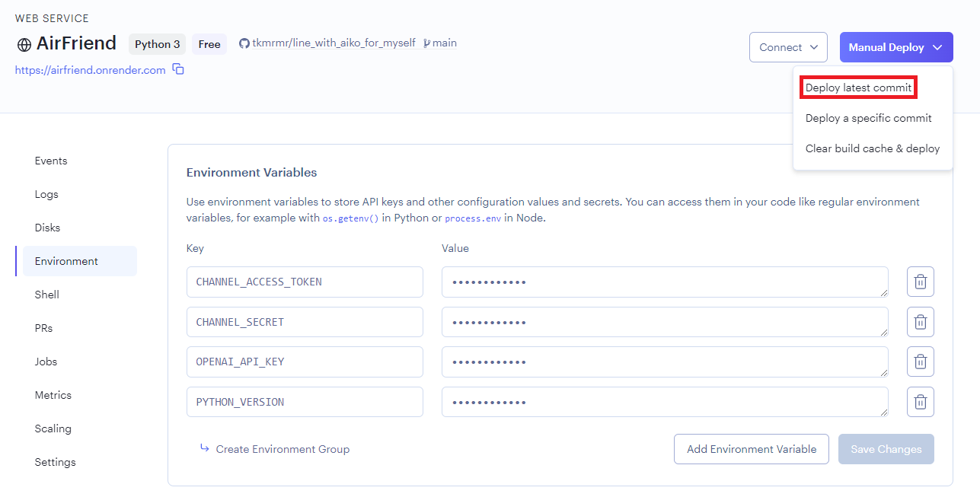The width and height of the screenshot is (980, 497).
Task: Click the GitHub icon next to repository name
Action: [244, 43]
